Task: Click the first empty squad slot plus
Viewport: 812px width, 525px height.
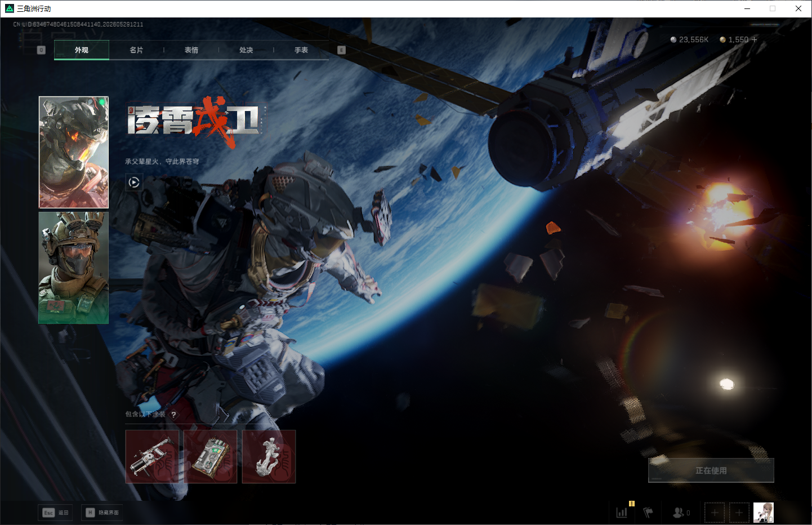Action: [x=715, y=513]
